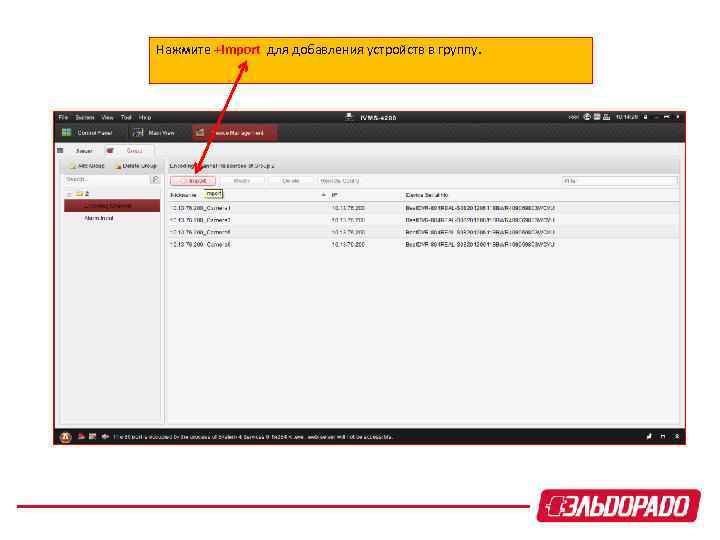
Task: Focus the group Search field
Action: pyautogui.click(x=107, y=179)
